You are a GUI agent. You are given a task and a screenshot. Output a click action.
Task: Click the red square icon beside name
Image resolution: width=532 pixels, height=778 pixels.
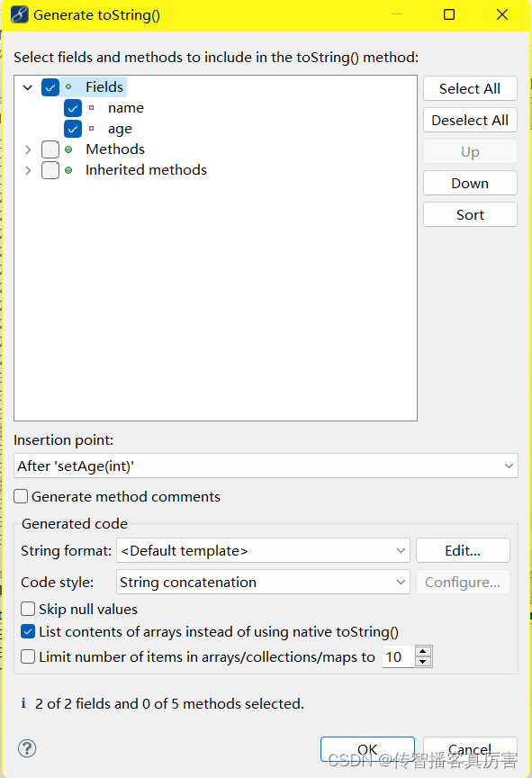[91, 108]
